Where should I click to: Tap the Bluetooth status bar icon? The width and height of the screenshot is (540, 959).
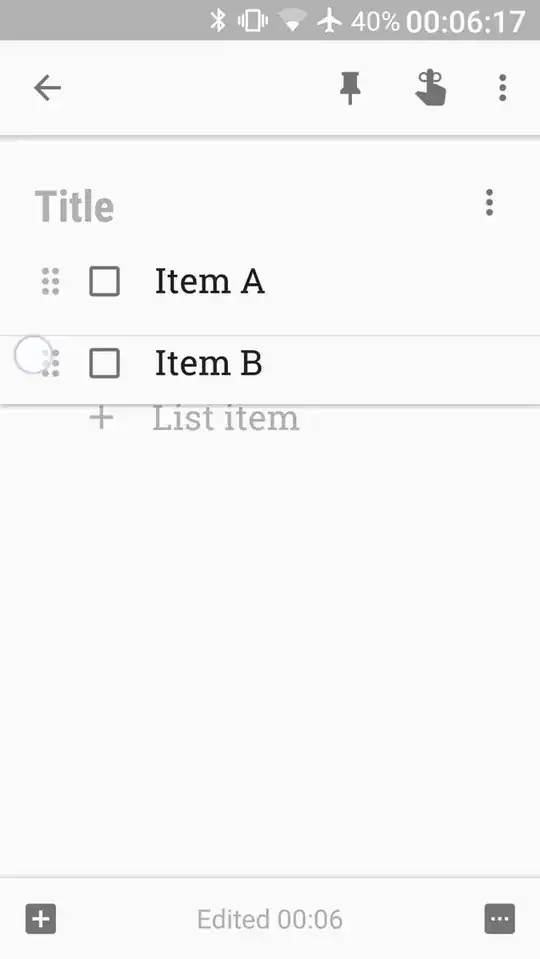coord(218,21)
